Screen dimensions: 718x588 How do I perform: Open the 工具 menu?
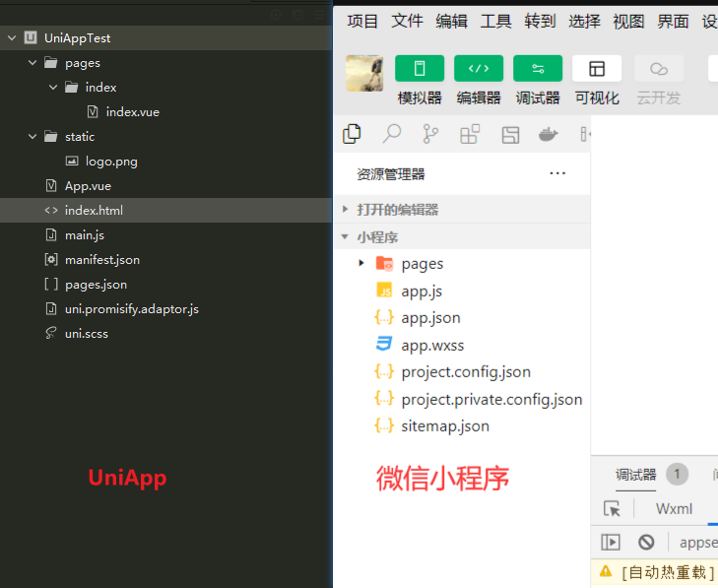[x=496, y=21]
